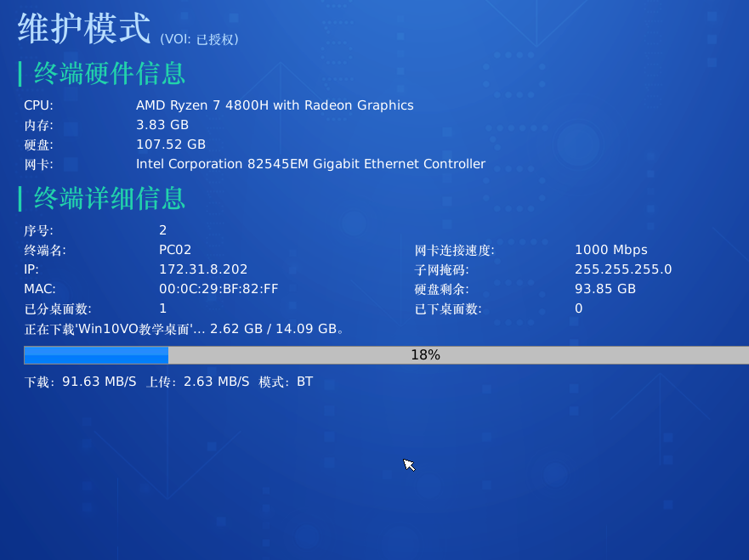The width and height of the screenshot is (749, 560).
Task: Click the Intel 82545EM Ethernet Controller text
Action: 310,164
